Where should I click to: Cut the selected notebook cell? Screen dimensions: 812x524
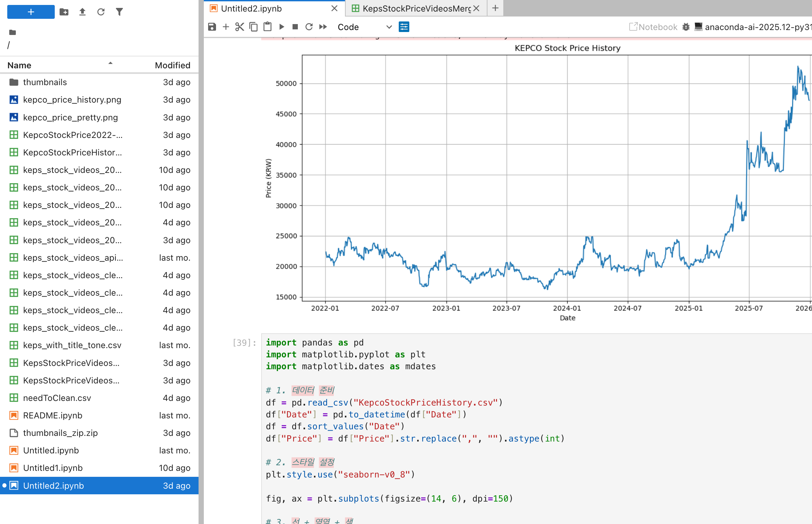coord(239,26)
